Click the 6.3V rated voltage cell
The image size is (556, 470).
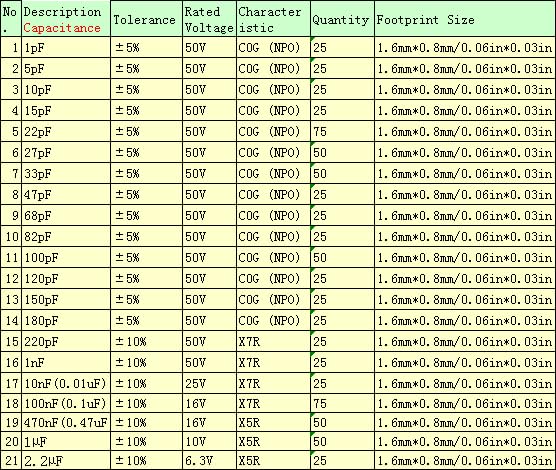click(210, 460)
